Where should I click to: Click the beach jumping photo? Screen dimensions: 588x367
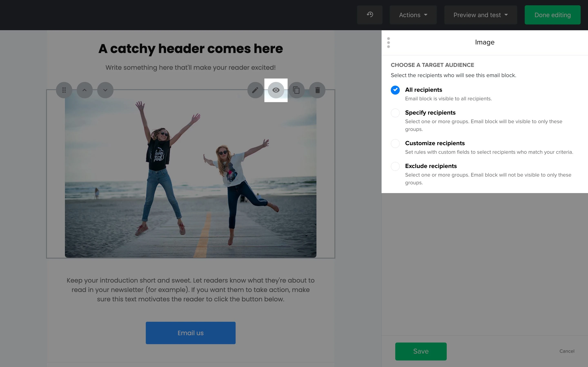point(190,180)
